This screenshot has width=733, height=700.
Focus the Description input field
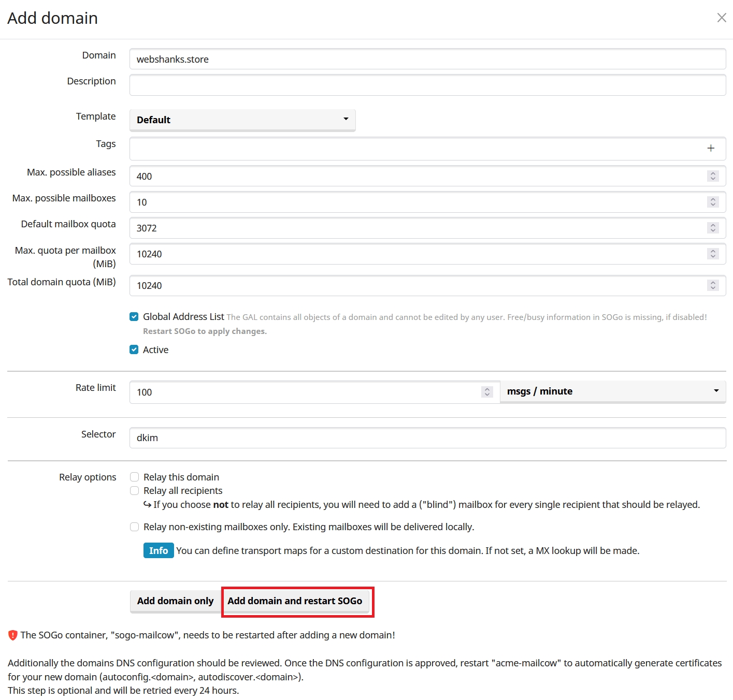[x=427, y=85]
